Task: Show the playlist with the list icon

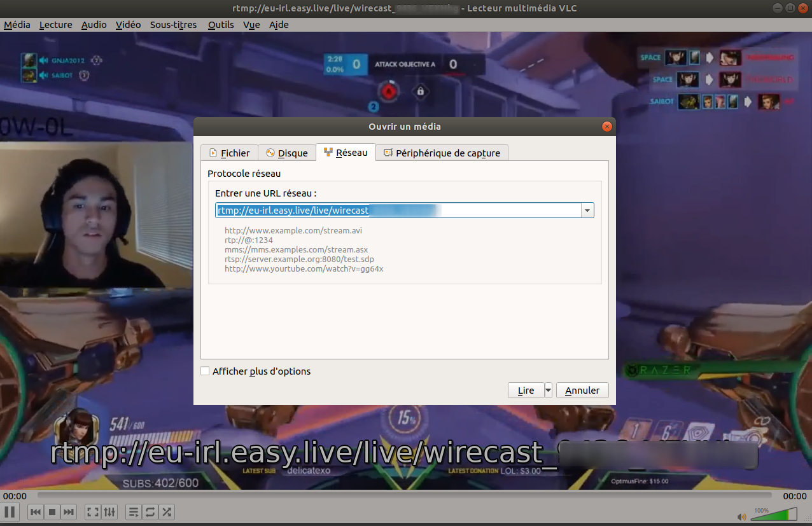Action: [x=134, y=511]
